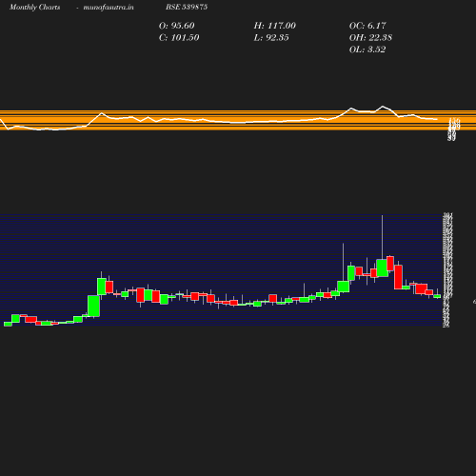
Task: Click the 'BSE 539875' ticker text
Action: 187,7
